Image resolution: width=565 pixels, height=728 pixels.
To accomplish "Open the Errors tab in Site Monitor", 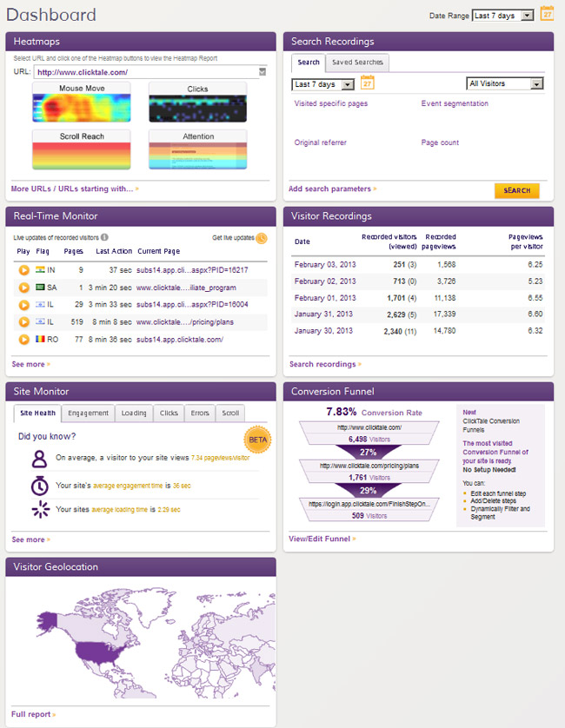I will click(199, 414).
